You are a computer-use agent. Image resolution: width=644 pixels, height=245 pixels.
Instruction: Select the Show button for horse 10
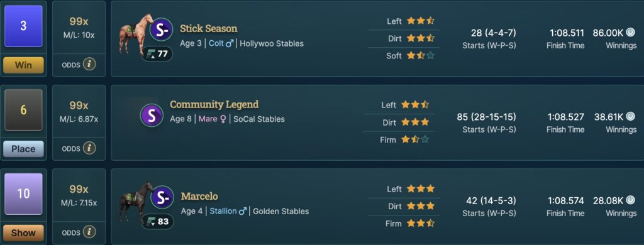pyautogui.click(x=23, y=232)
